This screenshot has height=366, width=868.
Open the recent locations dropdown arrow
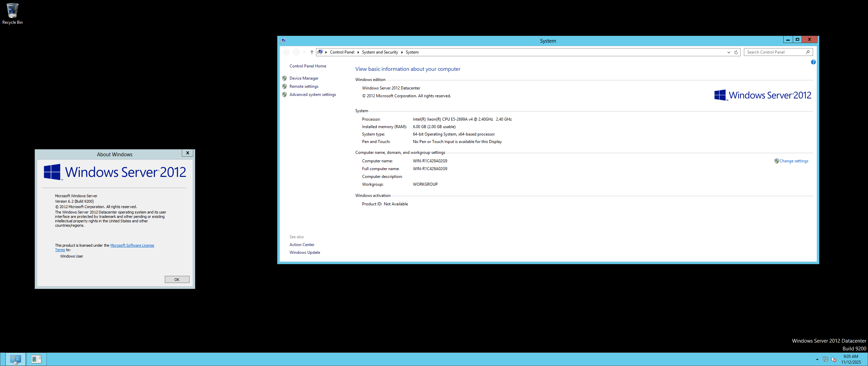pyautogui.click(x=304, y=52)
